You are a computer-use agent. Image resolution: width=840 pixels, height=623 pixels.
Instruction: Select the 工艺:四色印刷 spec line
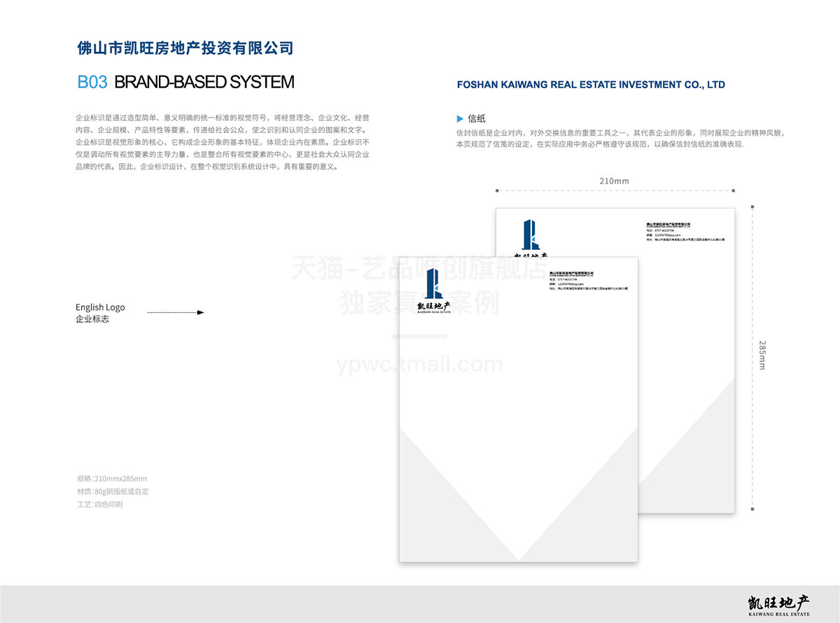tap(100, 504)
